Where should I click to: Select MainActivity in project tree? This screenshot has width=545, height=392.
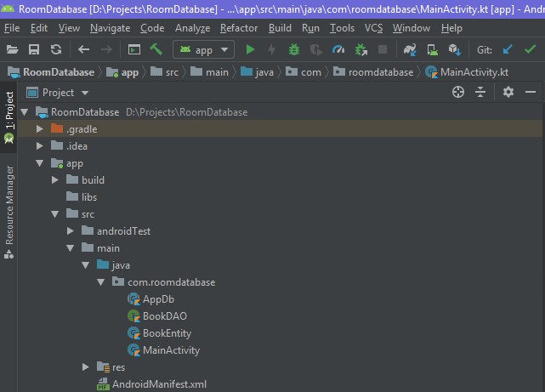(x=163, y=350)
